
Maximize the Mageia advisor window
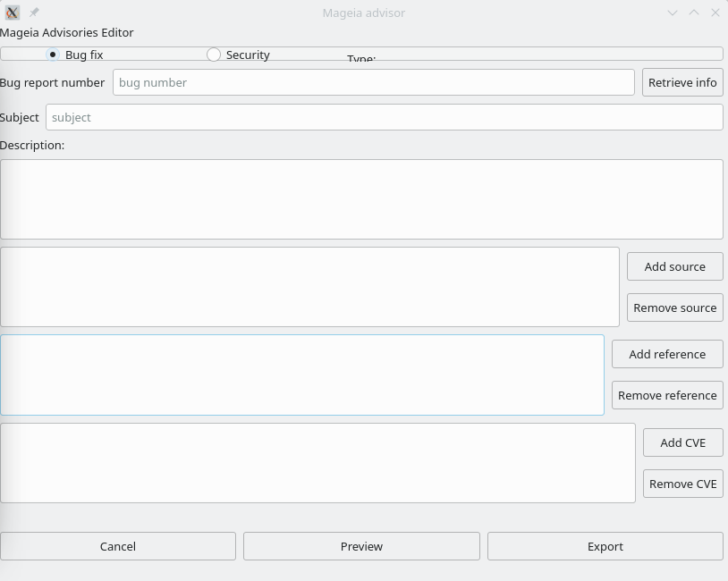click(694, 13)
